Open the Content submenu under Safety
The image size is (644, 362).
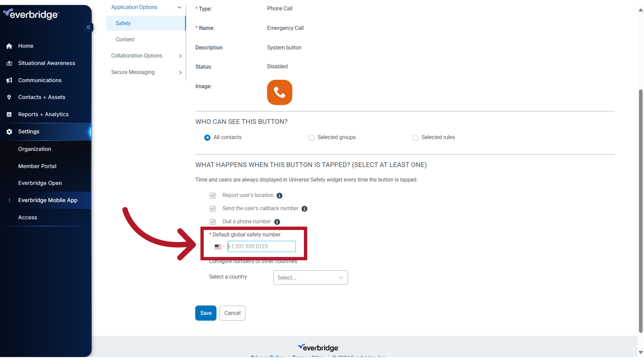[125, 39]
